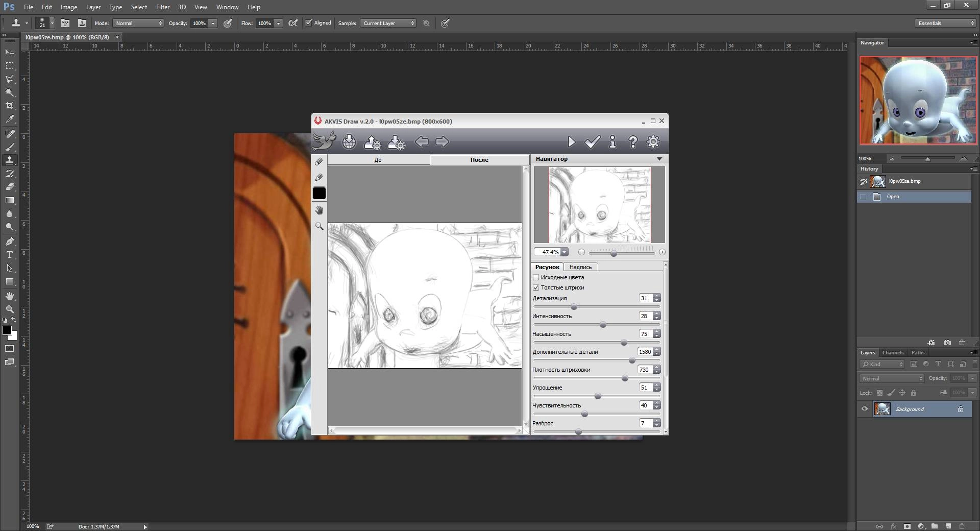Adjust the Детализация slider
980x531 pixels.
tap(574, 307)
